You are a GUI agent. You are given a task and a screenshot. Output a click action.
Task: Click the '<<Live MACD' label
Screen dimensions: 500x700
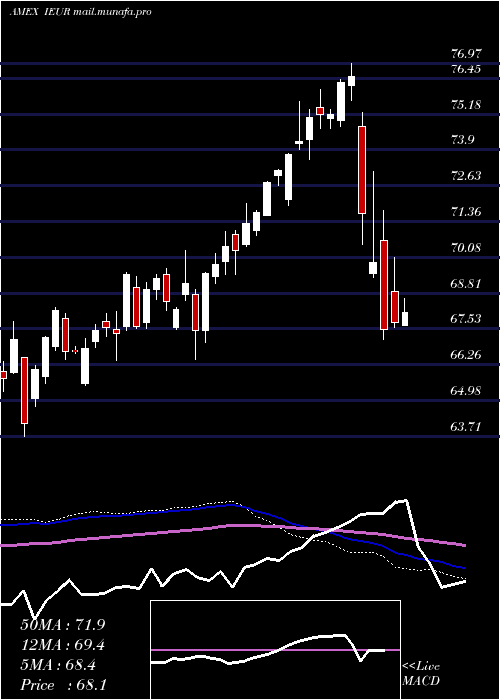click(421, 674)
